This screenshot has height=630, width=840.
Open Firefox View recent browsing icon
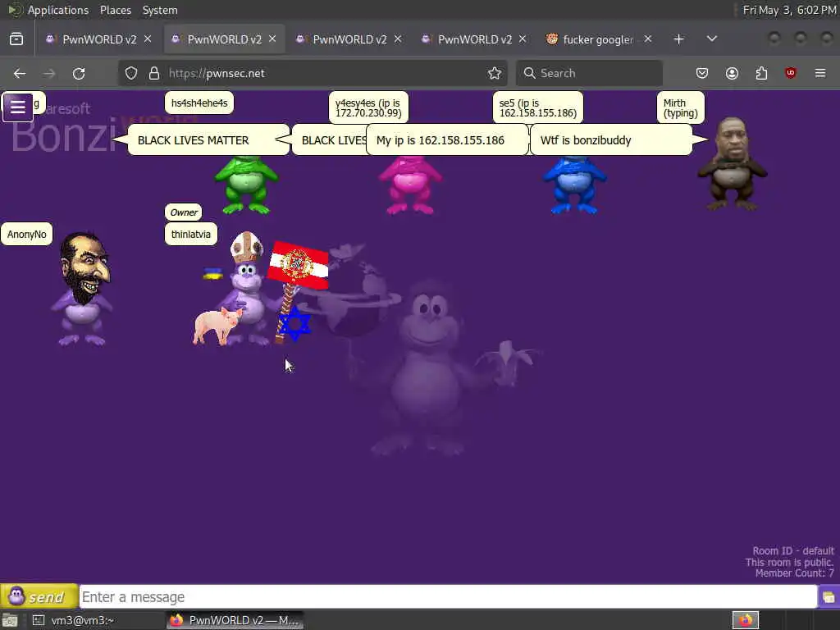coord(16,39)
